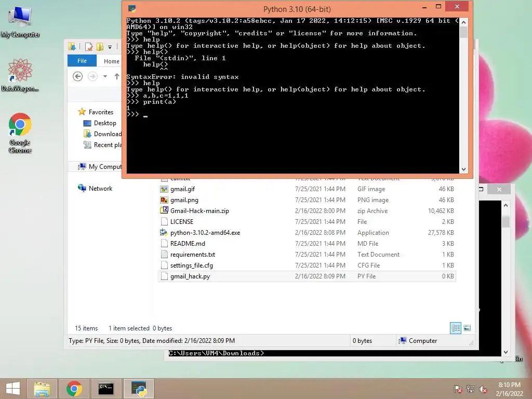Click the 27,578 KB size value

click(x=441, y=232)
